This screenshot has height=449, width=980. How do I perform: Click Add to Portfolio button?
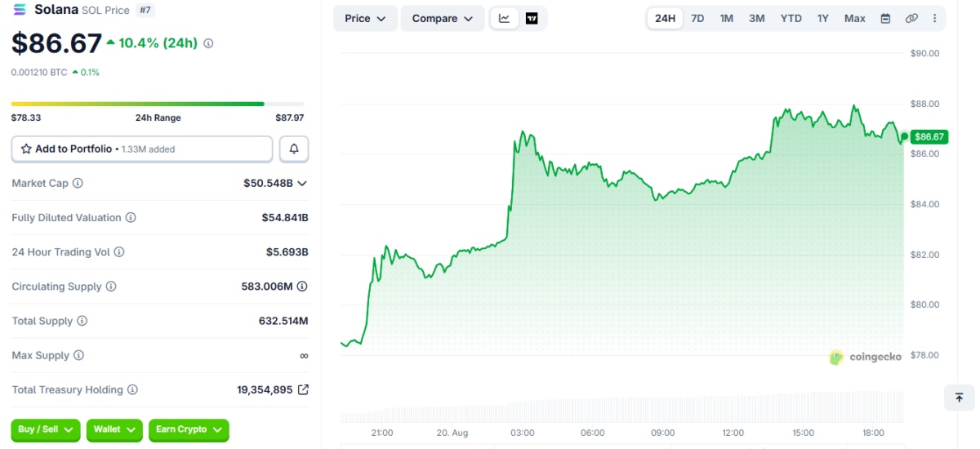[142, 149]
